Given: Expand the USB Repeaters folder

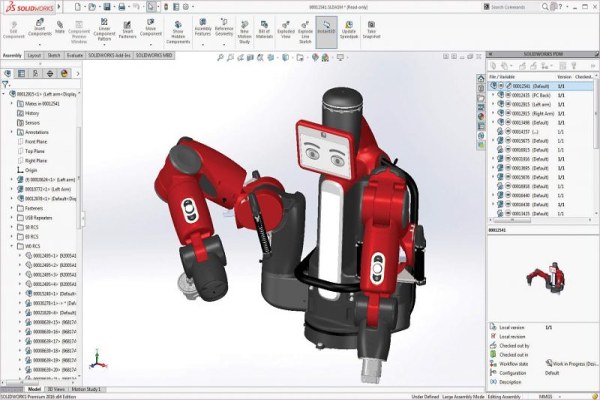Looking at the screenshot, I should coord(11,218).
